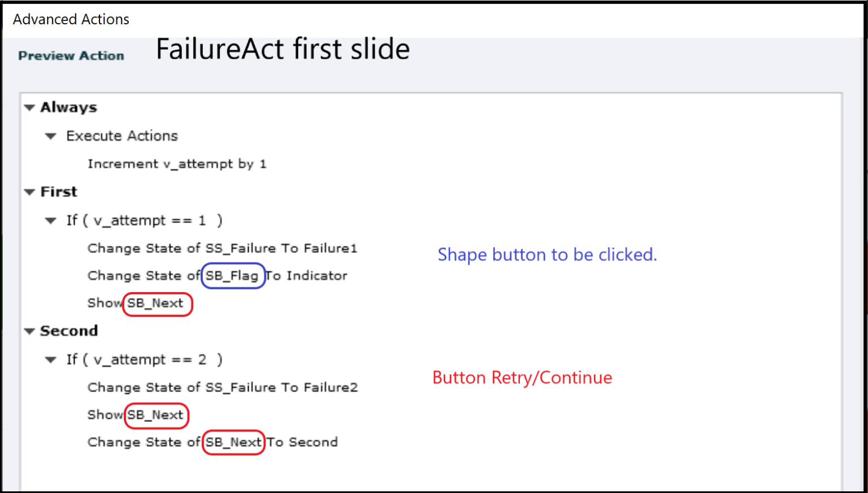
Task: Select Change State of SS_Failure To Failure1 action
Action: pos(222,248)
